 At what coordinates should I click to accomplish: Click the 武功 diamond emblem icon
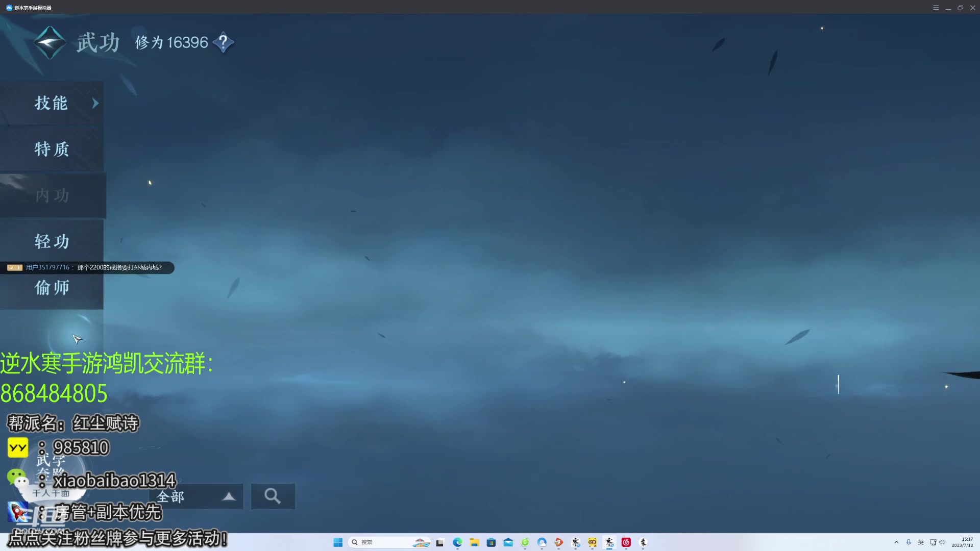[50, 42]
